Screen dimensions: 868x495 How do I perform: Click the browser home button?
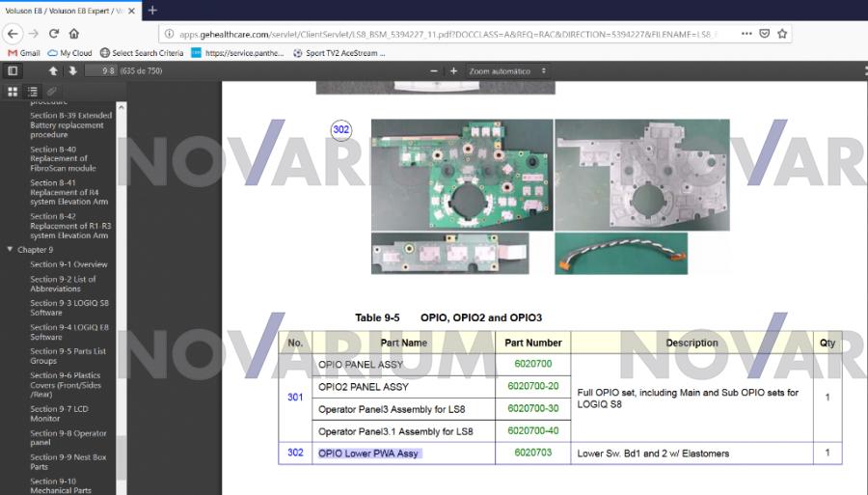point(74,33)
